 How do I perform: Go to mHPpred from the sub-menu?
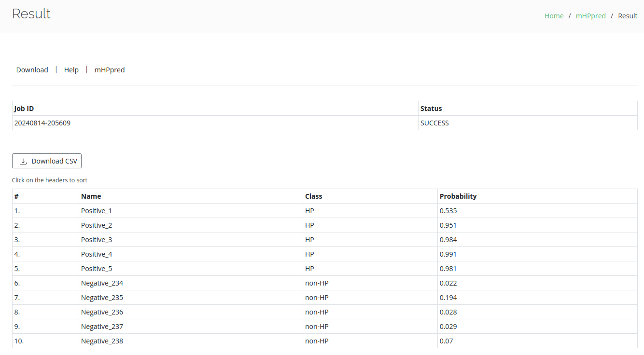[x=110, y=70]
